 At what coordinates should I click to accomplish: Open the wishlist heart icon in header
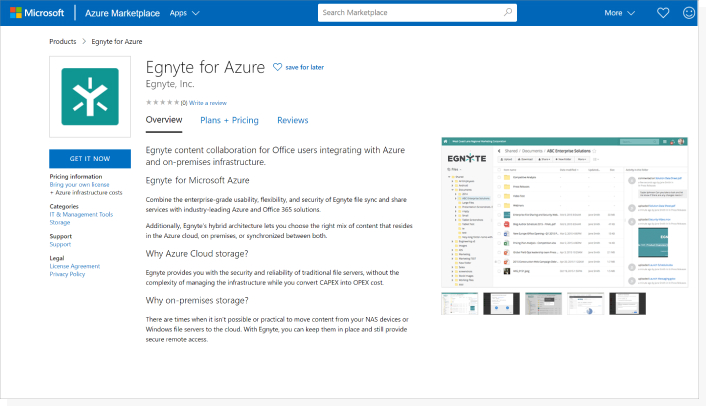tap(662, 13)
